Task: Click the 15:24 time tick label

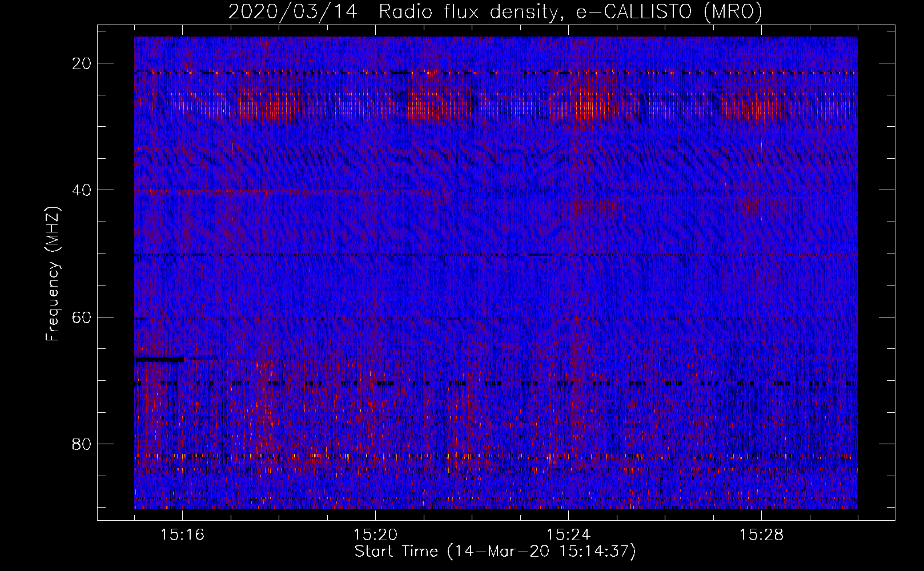Action: point(568,535)
